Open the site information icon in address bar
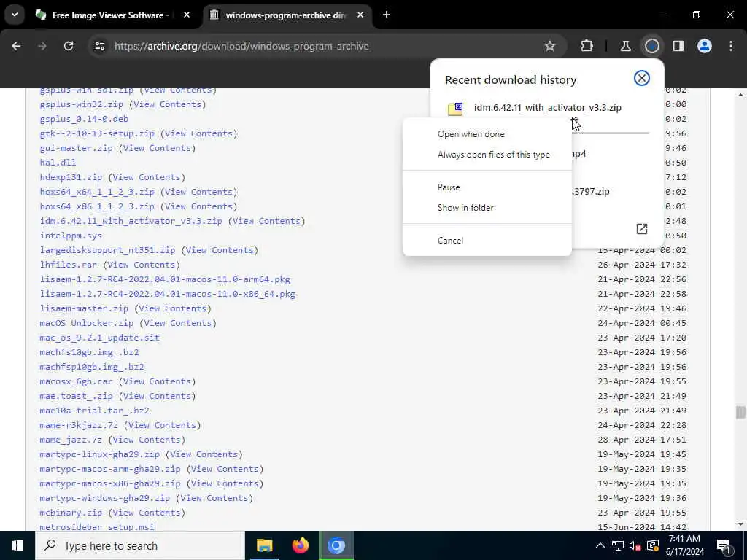747x560 pixels. [x=99, y=46]
